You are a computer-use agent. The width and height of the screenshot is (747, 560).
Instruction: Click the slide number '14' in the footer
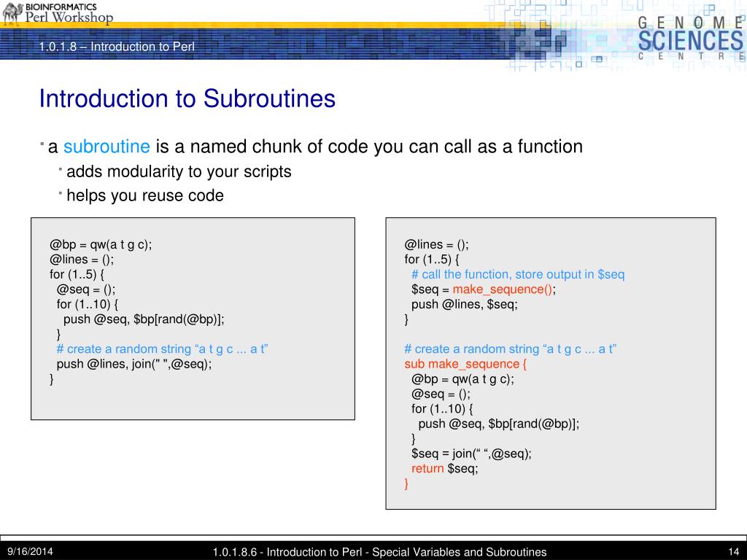point(734,553)
